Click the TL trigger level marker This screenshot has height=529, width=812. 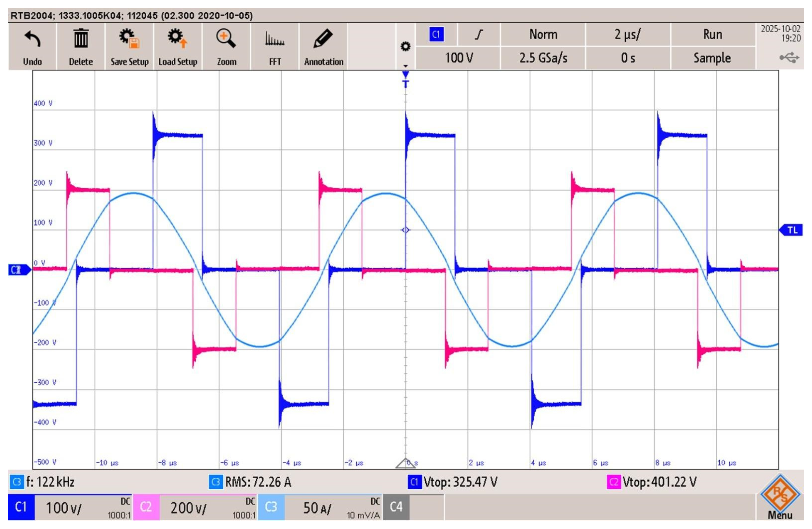tap(792, 230)
